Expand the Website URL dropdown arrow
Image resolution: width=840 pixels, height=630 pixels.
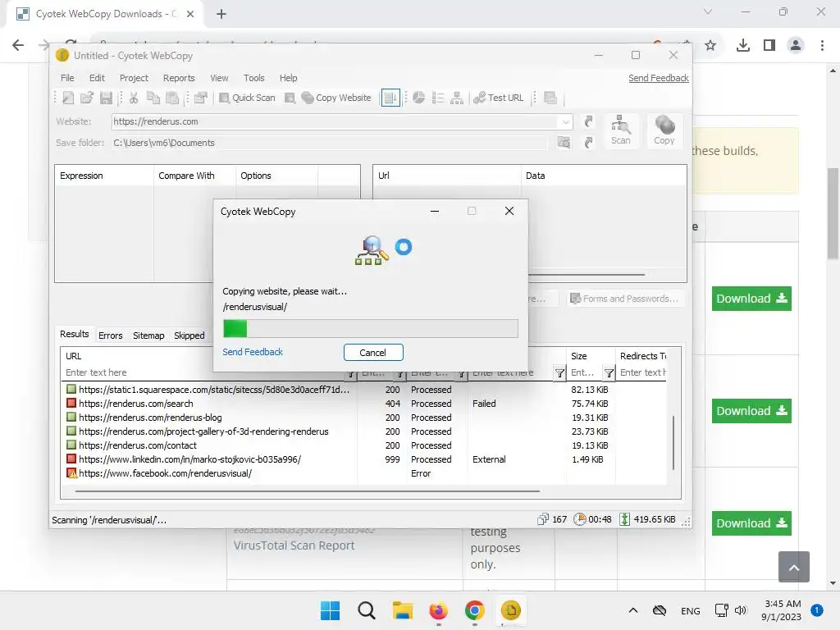566,122
